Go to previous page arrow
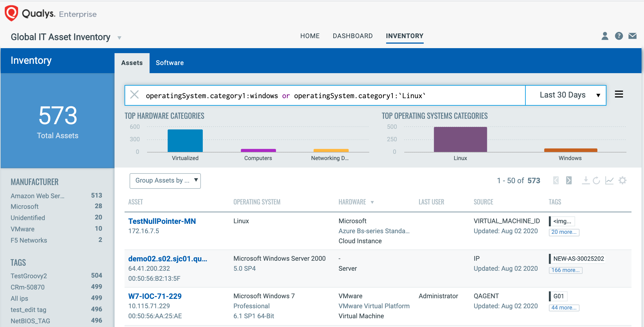Screen dimensions: 644x327 point(556,180)
